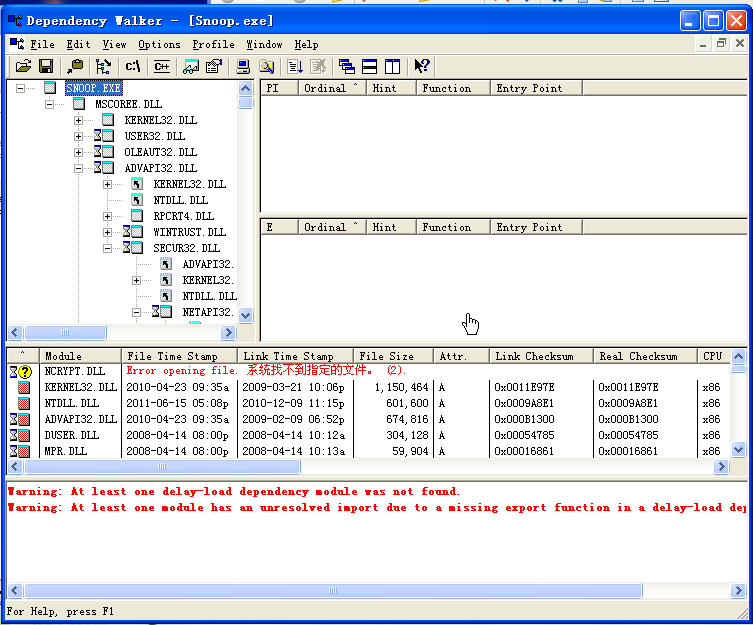Click the document icon beside File menu

[17, 44]
